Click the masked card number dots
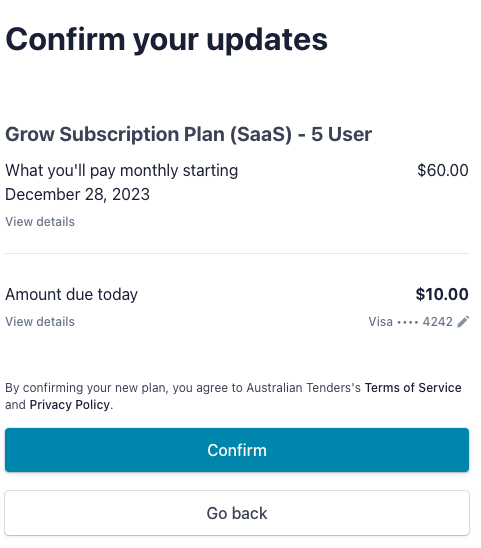Viewport: 481px width, 548px height. pos(408,322)
